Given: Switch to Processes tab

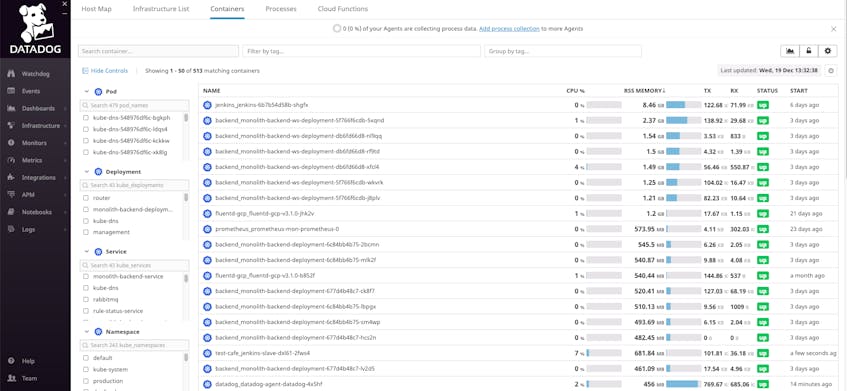Looking at the screenshot, I should (281, 9).
